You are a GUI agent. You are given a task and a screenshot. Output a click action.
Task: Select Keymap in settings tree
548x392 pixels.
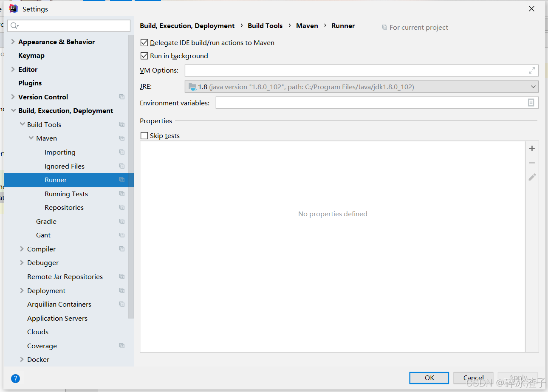tap(31, 56)
